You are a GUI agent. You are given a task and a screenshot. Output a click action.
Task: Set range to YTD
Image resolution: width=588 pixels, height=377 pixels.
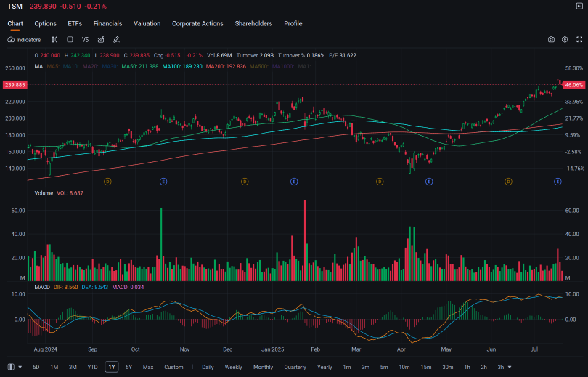tap(92, 367)
